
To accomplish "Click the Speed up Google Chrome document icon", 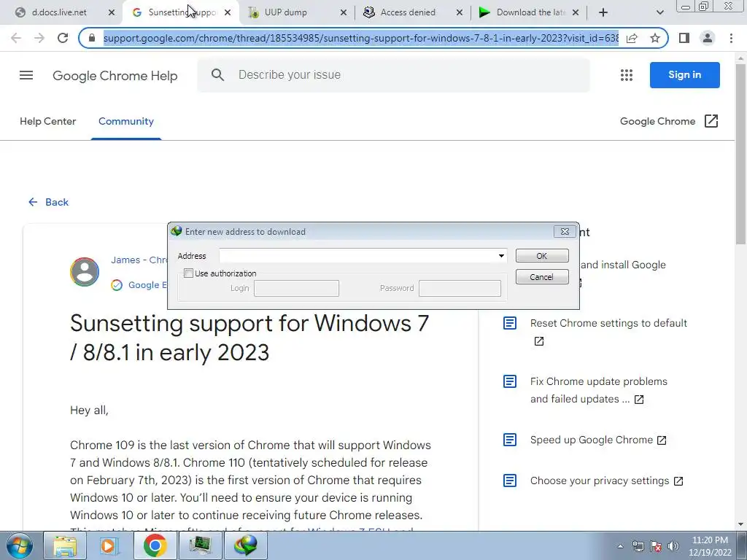I will pyautogui.click(x=510, y=440).
